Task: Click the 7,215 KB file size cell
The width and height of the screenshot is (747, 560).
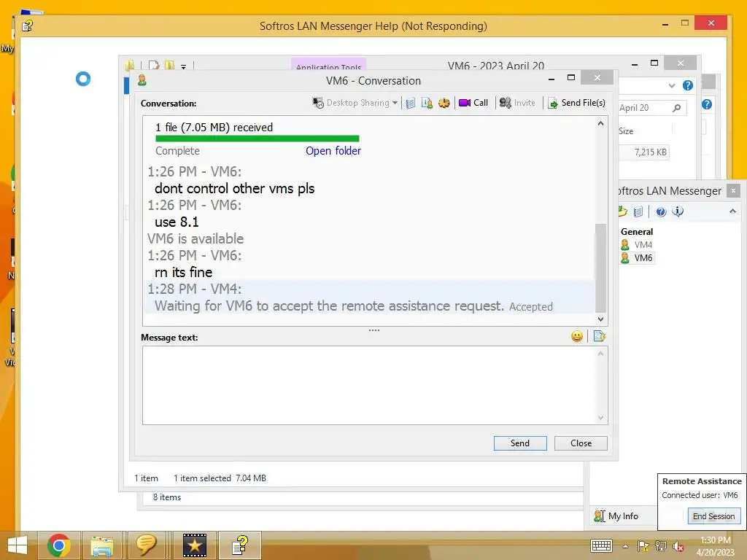Action: [x=650, y=152]
